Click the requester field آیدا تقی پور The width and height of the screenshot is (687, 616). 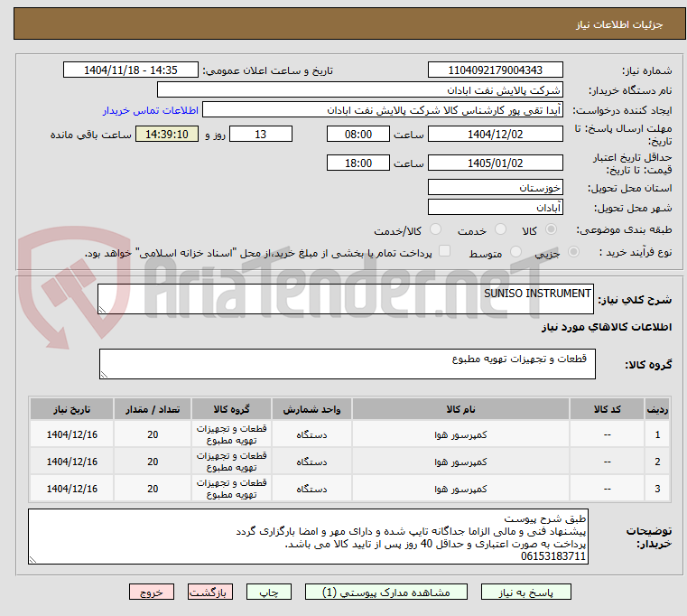(383, 109)
